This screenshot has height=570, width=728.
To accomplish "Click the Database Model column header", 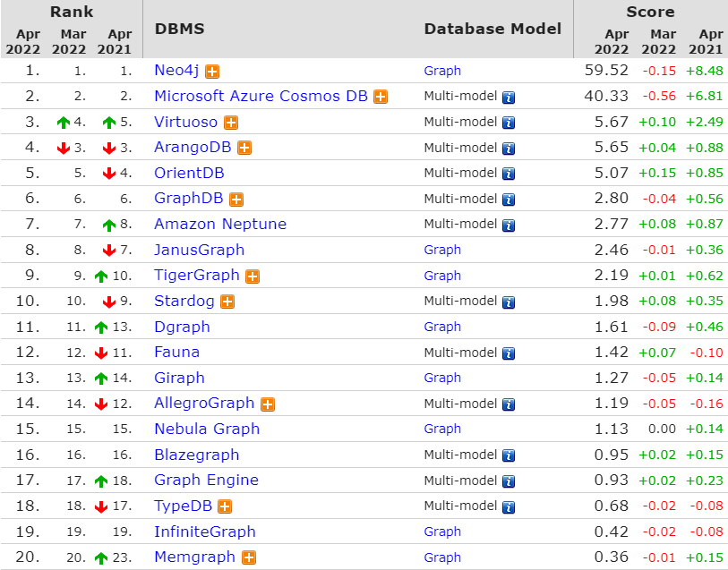I will [x=492, y=29].
